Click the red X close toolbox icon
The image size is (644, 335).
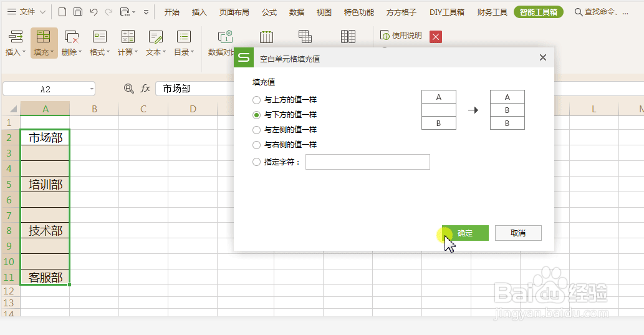(x=436, y=37)
